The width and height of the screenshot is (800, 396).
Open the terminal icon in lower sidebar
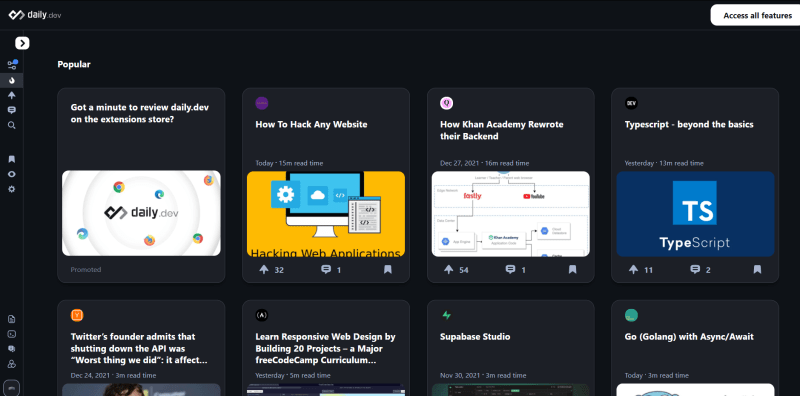coord(12,334)
